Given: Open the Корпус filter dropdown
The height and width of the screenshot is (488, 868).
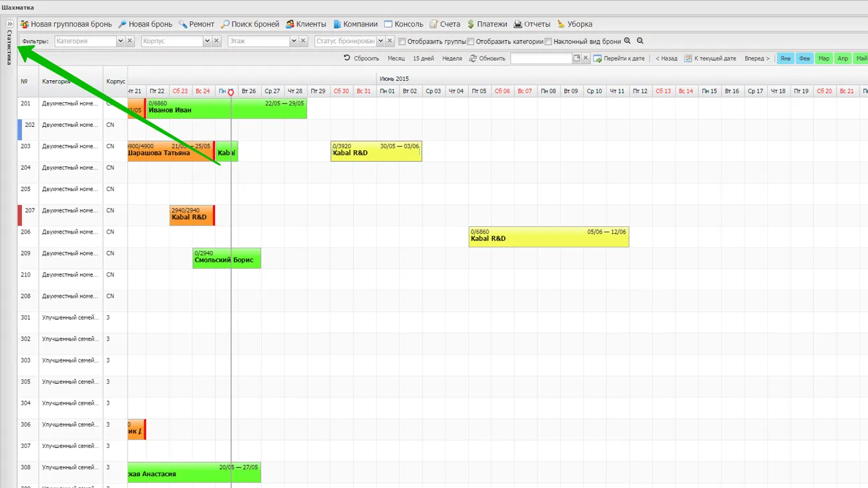Looking at the screenshot, I should tap(207, 41).
